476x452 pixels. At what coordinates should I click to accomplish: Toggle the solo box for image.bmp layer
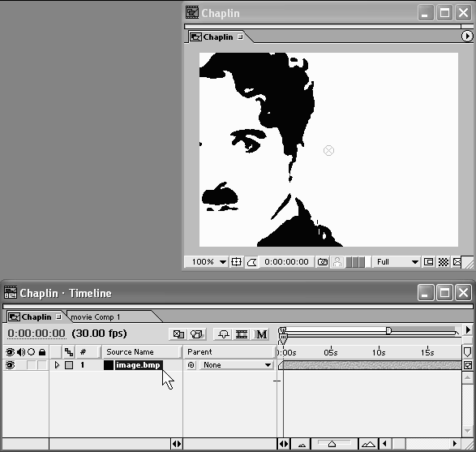pyautogui.click(x=32, y=365)
